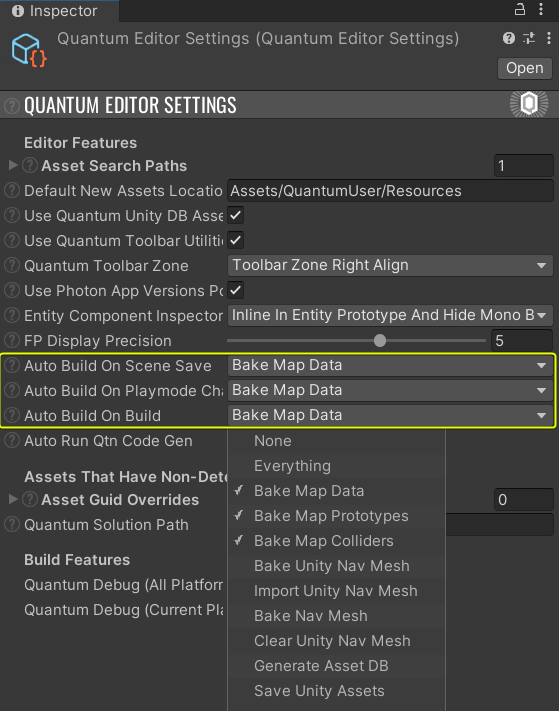This screenshot has width=559, height=711.
Task: Click help icon for Auto Build On Playmode
Action: click(x=12, y=390)
